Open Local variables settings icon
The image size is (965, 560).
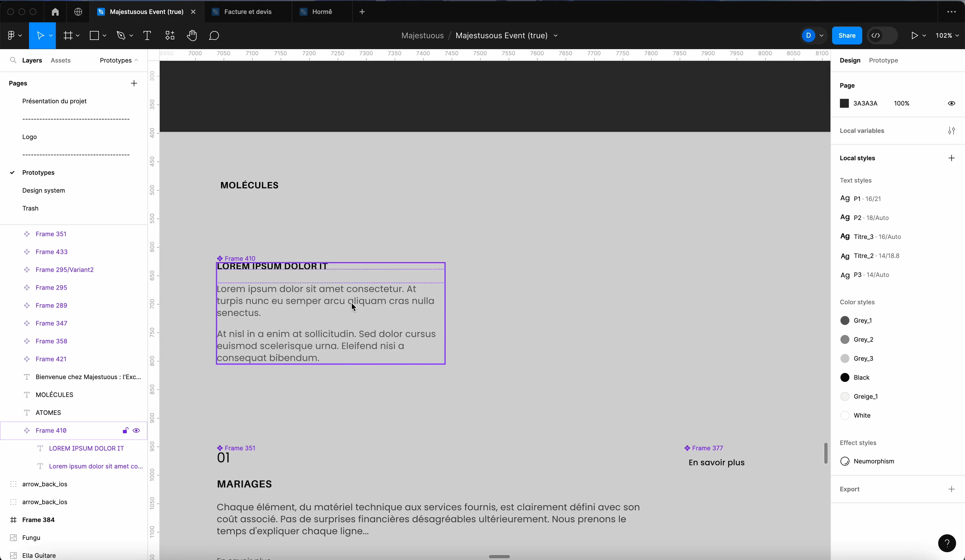951,131
